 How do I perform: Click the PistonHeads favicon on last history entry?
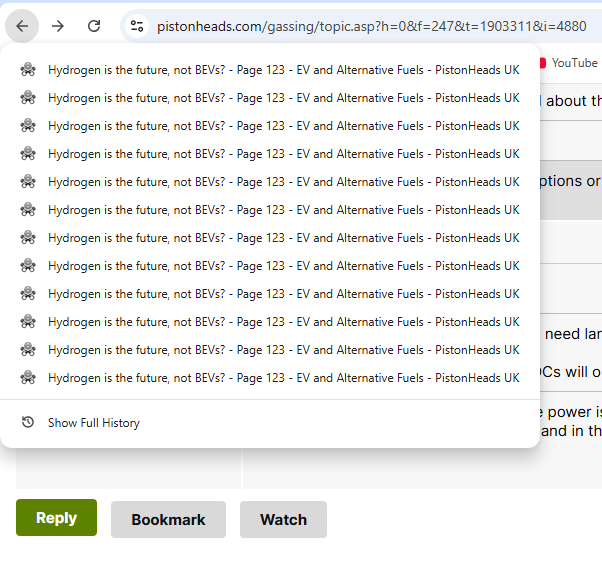pos(28,378)
